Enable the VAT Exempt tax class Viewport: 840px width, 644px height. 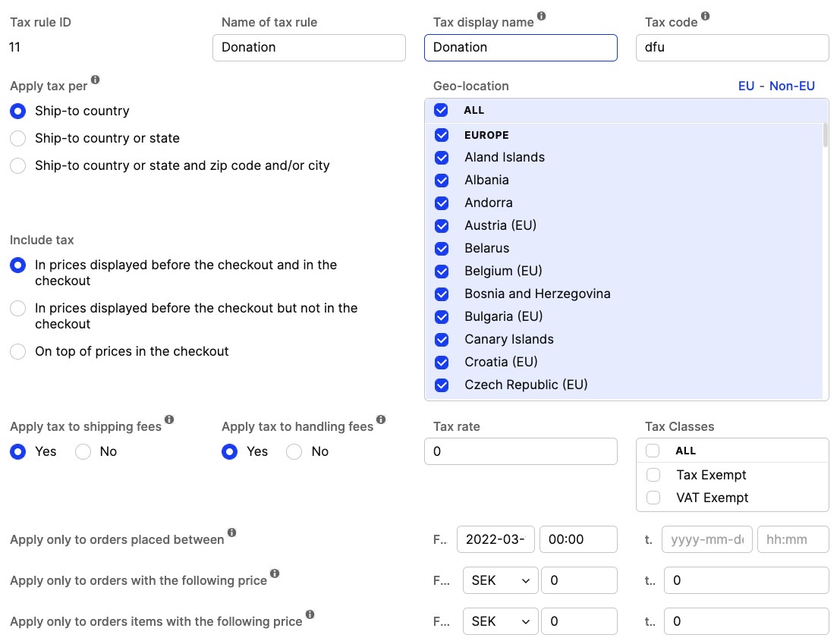point(653,498)
